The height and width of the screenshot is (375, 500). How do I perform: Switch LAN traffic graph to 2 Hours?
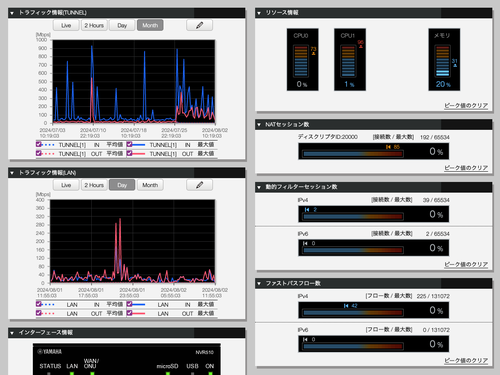(x=94, y=185)
